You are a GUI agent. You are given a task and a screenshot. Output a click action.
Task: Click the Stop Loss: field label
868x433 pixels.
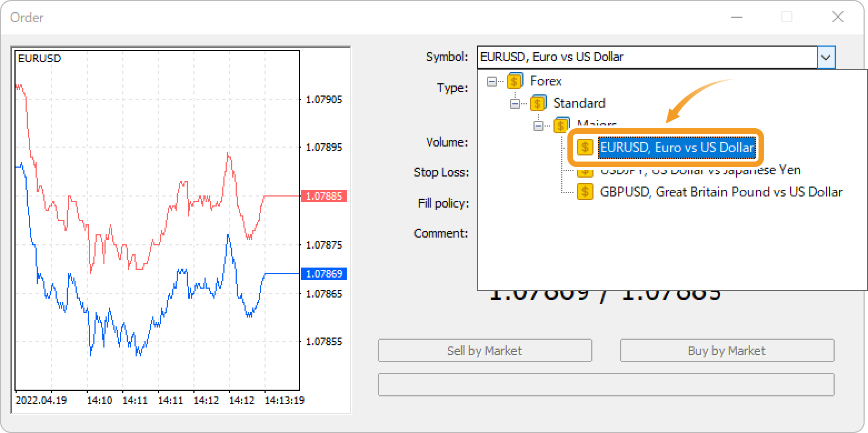tap(441, 173)
